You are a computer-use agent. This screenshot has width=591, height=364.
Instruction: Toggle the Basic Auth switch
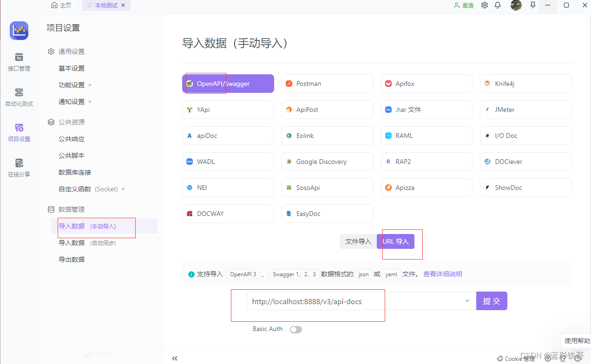pos(296,329)
